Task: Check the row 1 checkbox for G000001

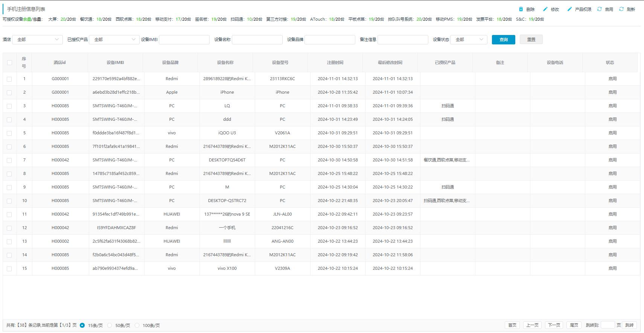Action: (9, 79)
